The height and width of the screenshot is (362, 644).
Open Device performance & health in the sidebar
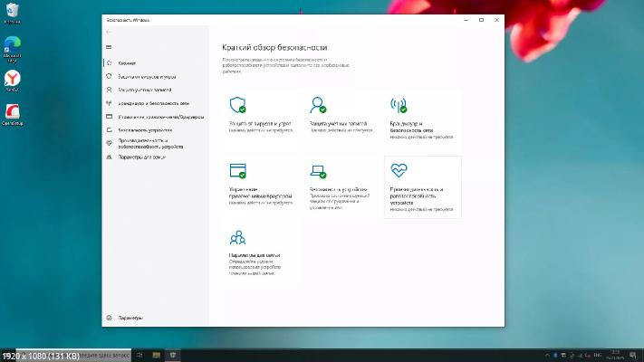coord(156,143)
